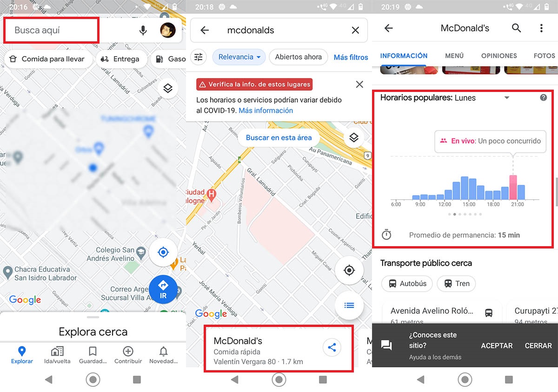Tap the microphone voice search icon
The image size is (558, 392).
[x=143, y=30]
